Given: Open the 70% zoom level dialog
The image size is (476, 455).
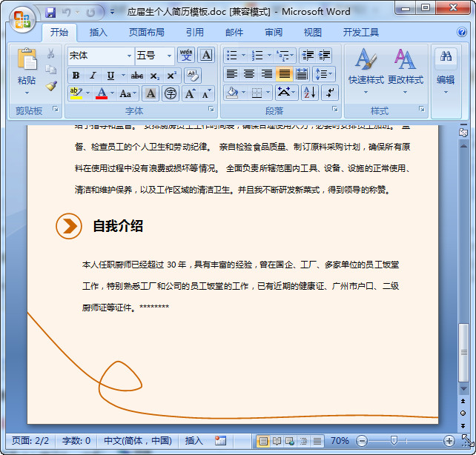Looking at the screenshot, I should pyautogui.click(x=340, y=440).
